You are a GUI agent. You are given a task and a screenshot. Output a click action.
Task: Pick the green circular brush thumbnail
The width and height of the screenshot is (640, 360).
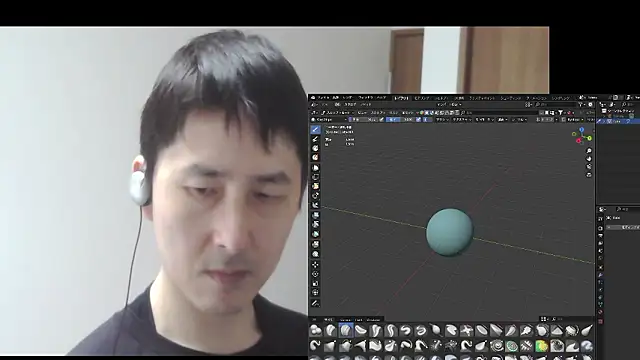point(511,346)
